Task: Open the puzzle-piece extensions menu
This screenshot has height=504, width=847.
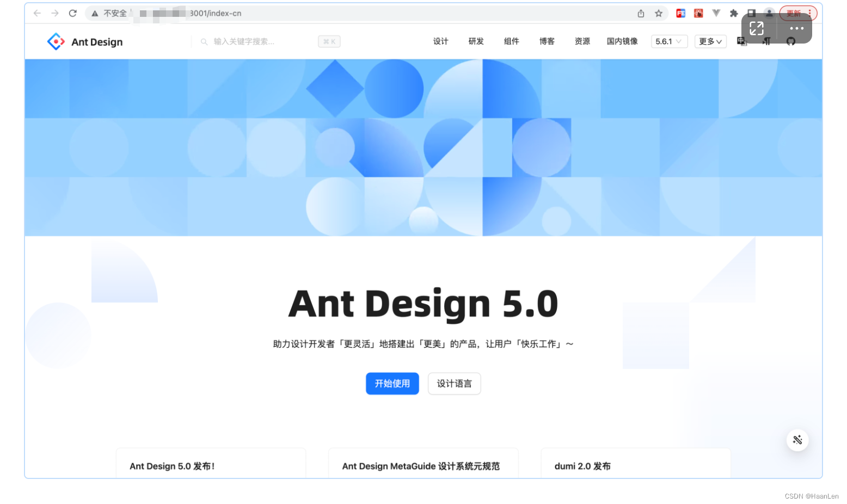Action: tap(734, 13)
